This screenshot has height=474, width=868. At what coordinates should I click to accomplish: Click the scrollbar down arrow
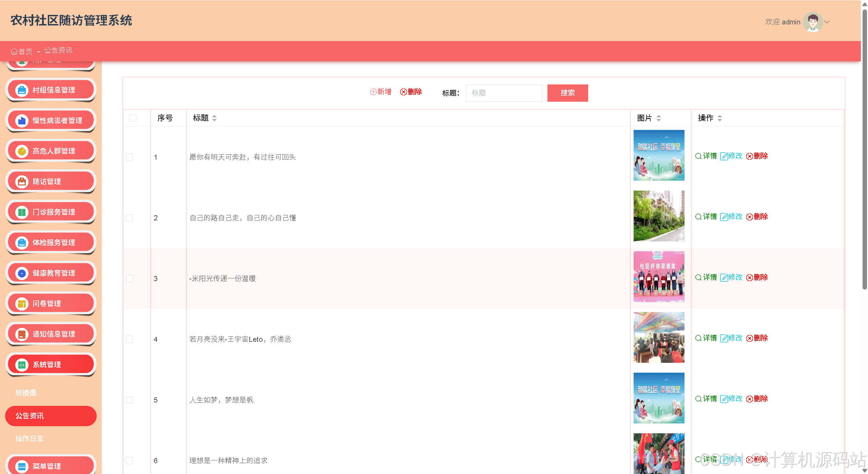coord(865,471)
